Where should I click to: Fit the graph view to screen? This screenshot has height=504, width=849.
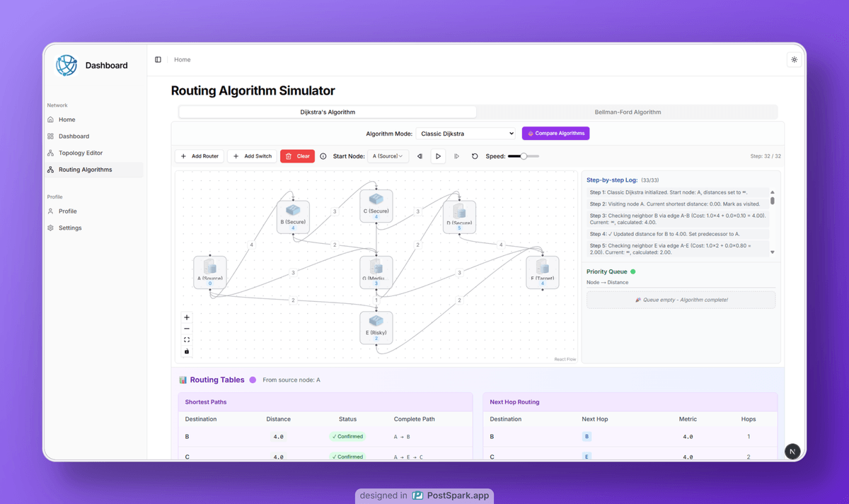[x=187, y=340]
